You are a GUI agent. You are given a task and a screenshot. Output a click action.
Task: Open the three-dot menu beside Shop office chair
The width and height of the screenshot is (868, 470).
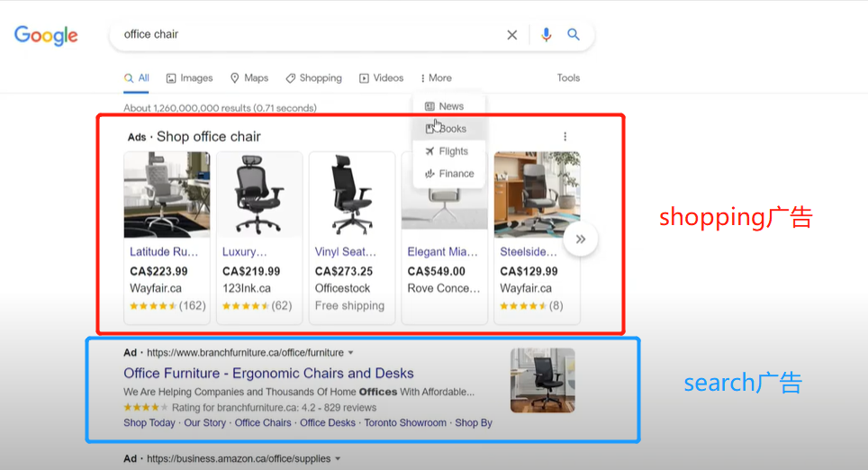(565, 137)
